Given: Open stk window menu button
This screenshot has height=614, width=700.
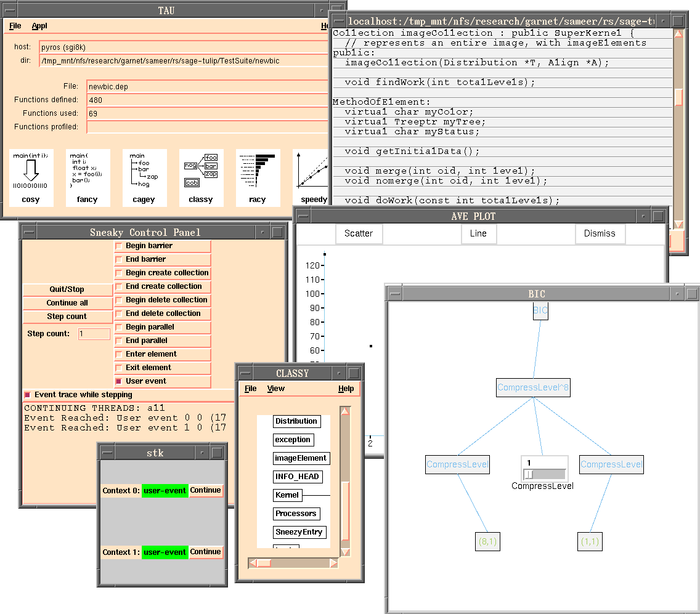Looking at the screenshot, I should 107,453.
